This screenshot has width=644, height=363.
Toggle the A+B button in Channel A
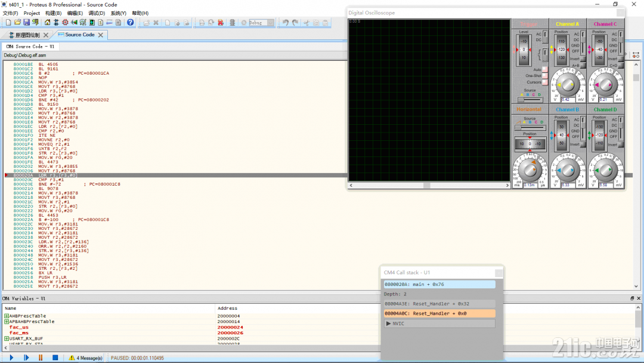click(x=583, y=65)
